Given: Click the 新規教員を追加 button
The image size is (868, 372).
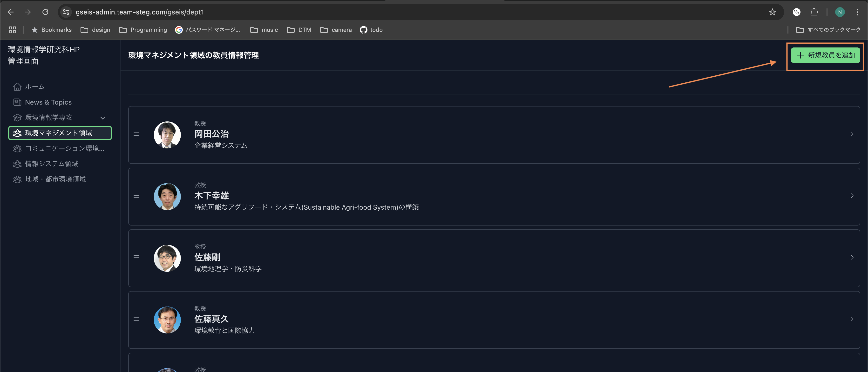Looking at the screenshot, I should tap(825, 55).
